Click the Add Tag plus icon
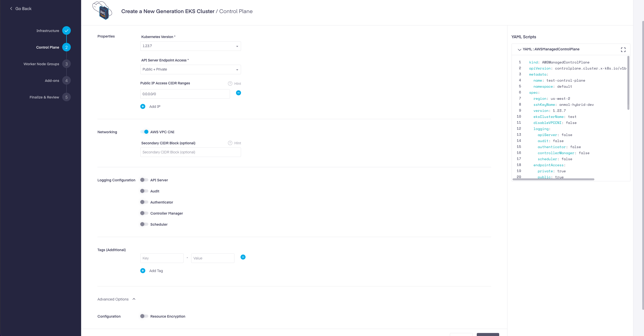 [143, 271]
